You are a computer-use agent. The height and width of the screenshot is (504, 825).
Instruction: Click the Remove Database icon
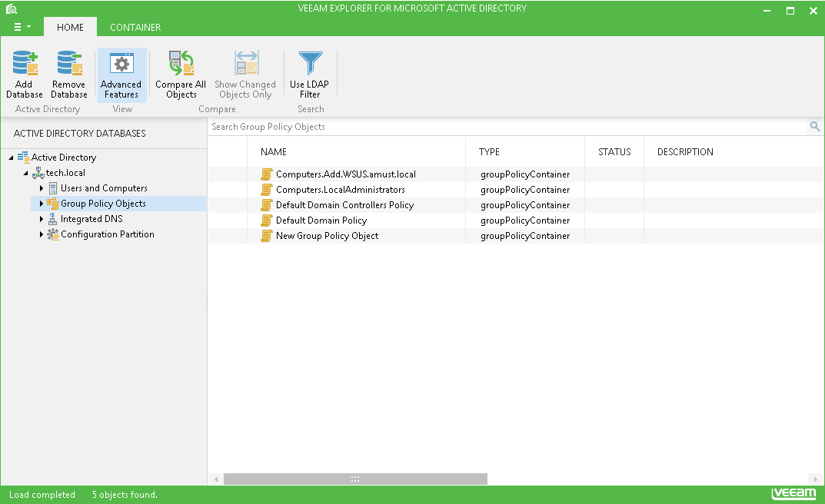point(69,63)
